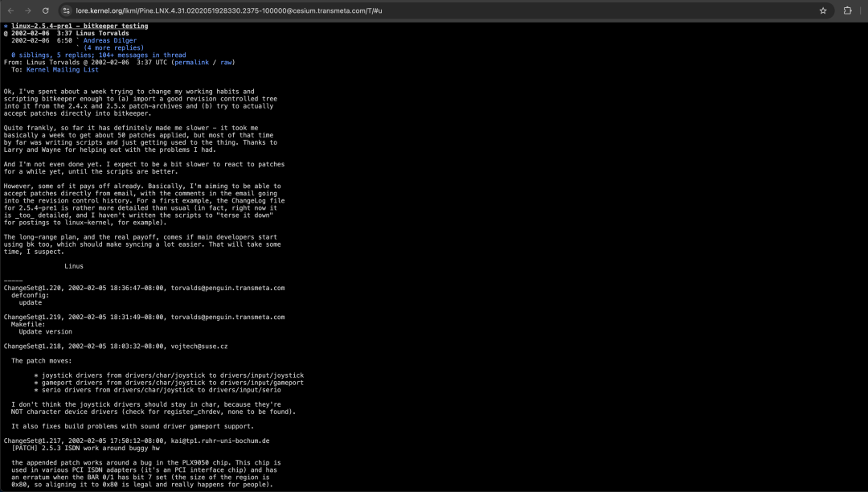Click 'time, I suspect.' line
This screenshot has height=492, width=868.
(32, 252)
